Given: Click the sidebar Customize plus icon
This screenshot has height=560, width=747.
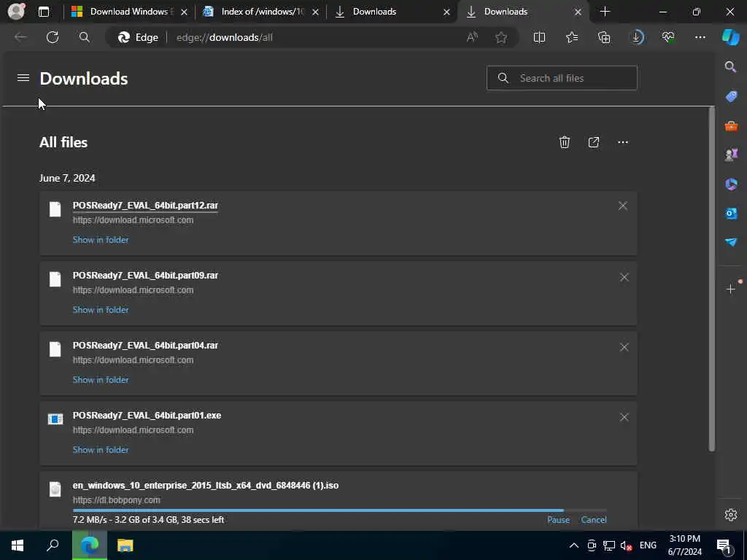Looking at the screenshot, I should click(x=731, y=289).
